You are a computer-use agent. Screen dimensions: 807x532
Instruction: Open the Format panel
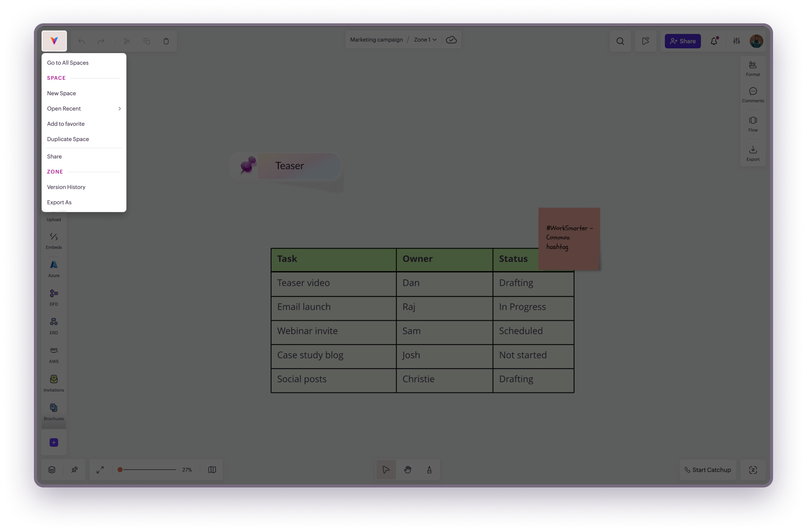[x=753, y=68]
